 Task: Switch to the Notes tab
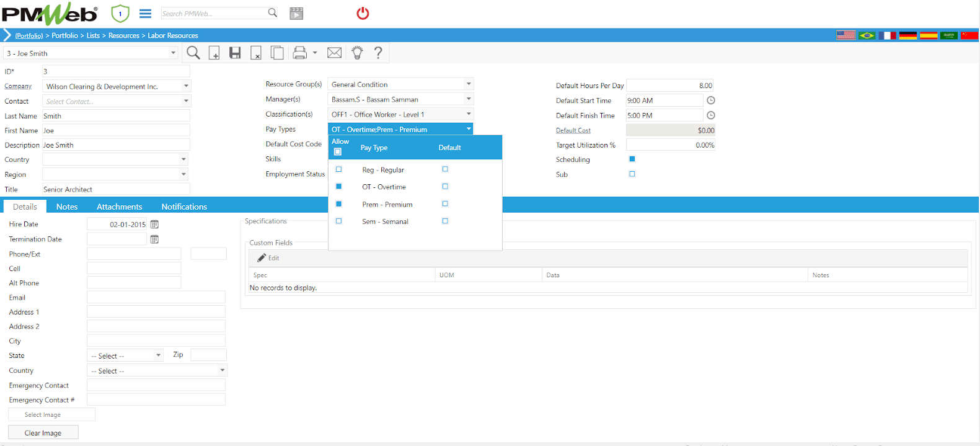[x=67, y=207]
